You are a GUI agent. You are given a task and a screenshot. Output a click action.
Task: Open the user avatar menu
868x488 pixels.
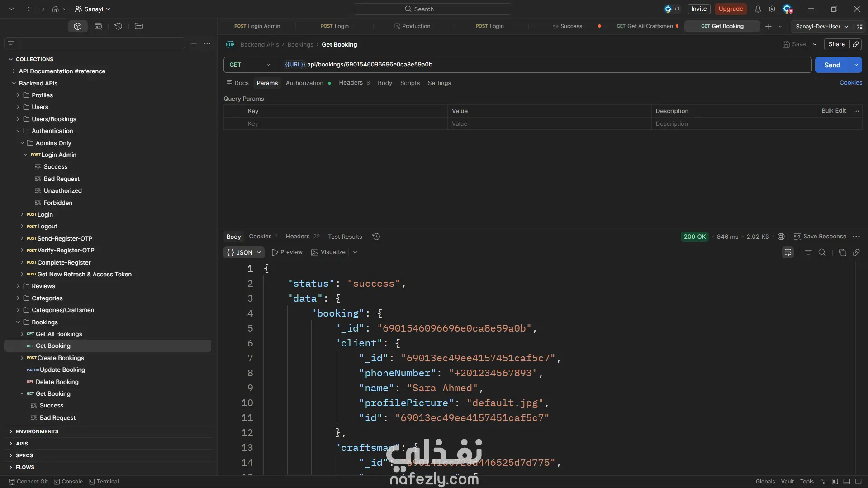pyautogui.click(x=787, y=9)
